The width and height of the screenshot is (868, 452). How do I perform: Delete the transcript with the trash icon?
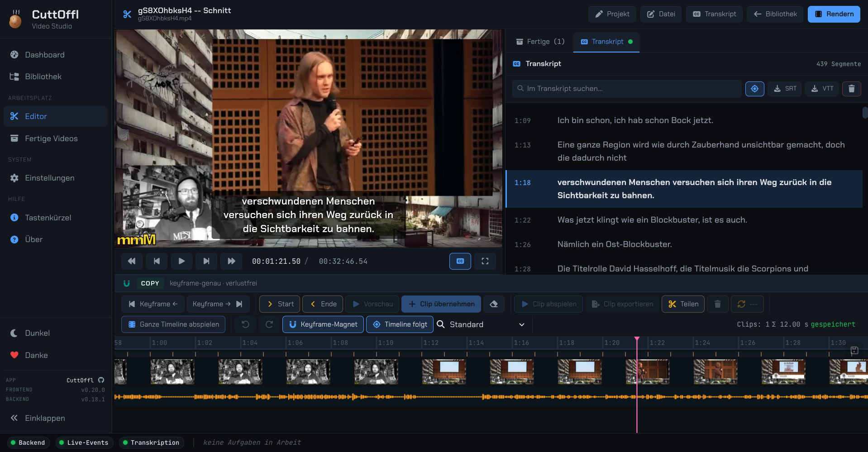pyautogui.click(x=851, y=89)
